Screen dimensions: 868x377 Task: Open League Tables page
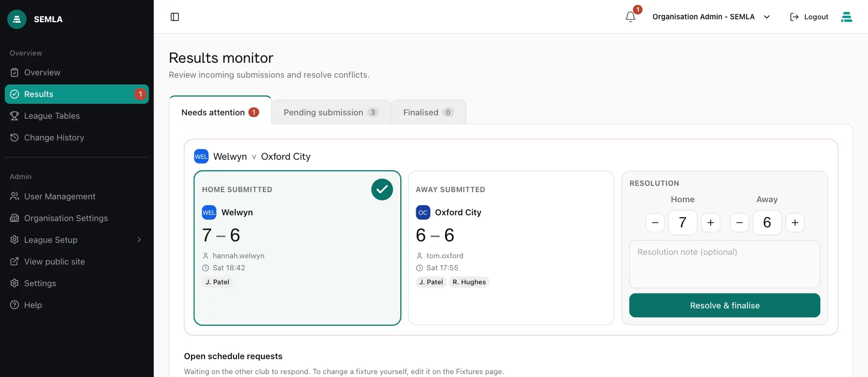77,116
